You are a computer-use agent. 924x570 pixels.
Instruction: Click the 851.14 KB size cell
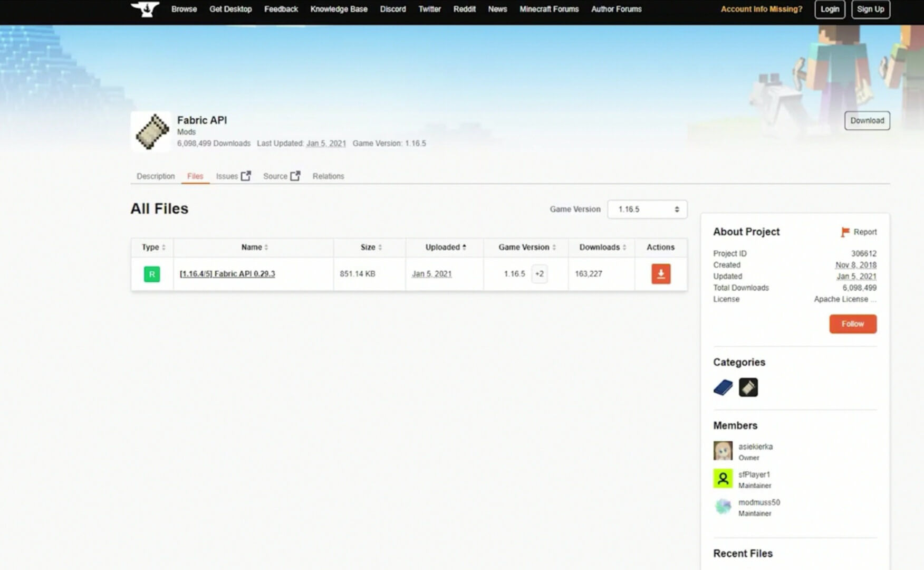[358, 274]
